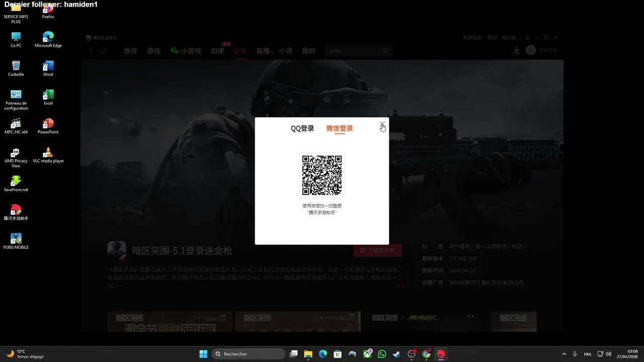Switch to the QQ登录 tab
Image resolution: width=644 pixels, height=362 pixels.
(x=302, y=128)
